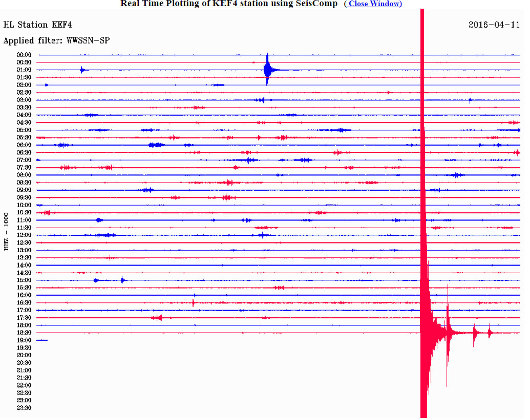
Task: Select the 18:30 time label
Action: [24, 333]
